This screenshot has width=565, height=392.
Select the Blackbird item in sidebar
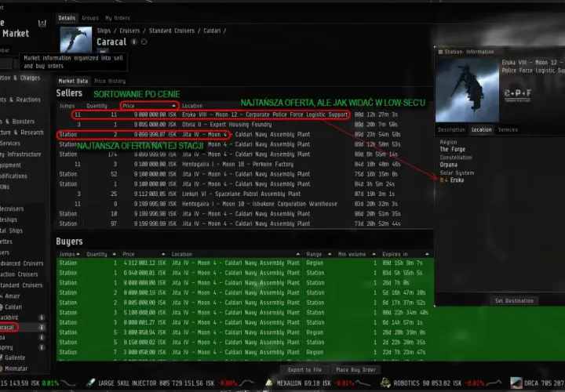pos(22,318)
